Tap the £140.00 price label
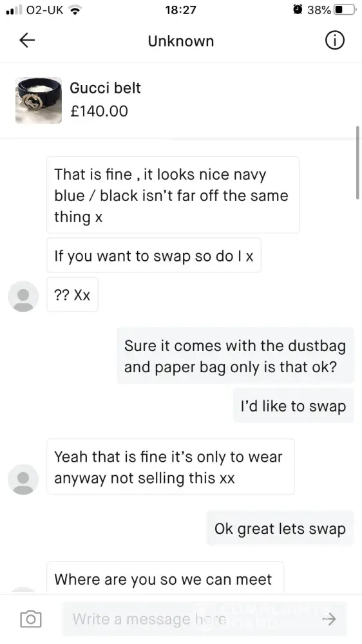This screenshot has width=362, height=644. pyautogui.click(x=99, y=111)
